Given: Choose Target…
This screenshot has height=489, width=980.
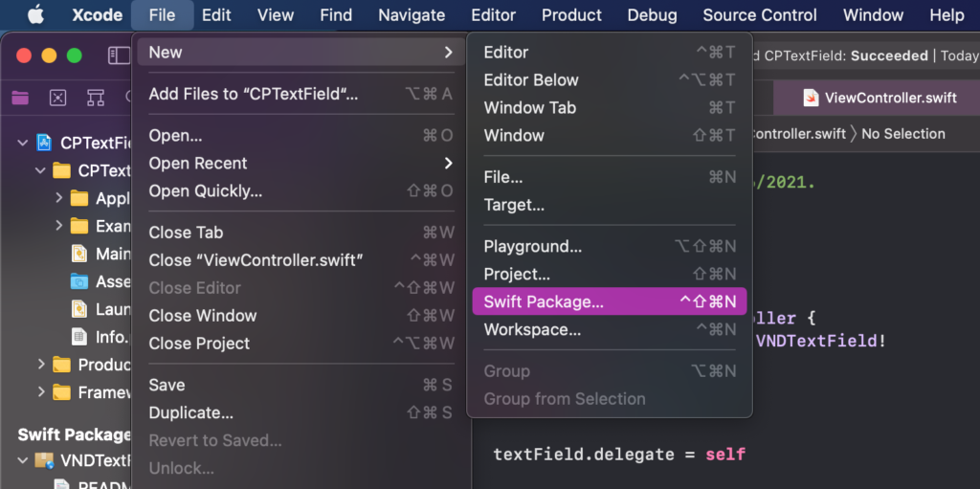Looking at the screenshot, I should (x=610, y=205).
